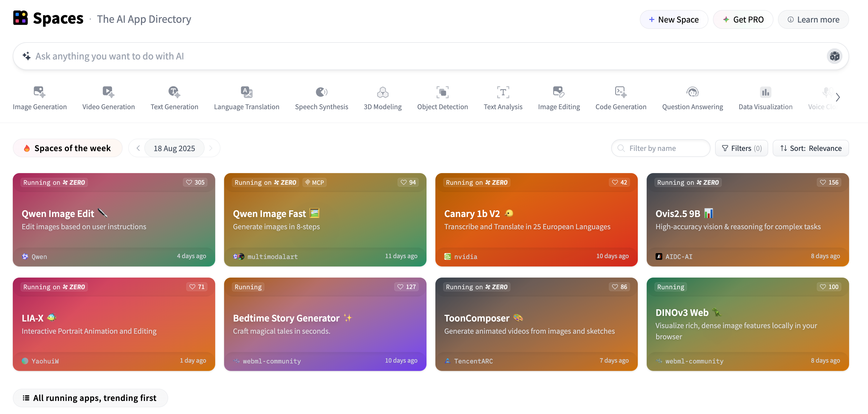Open the ToonComposer space card
The width and height of the screenshot is (868, 414).
click(536, 324)
